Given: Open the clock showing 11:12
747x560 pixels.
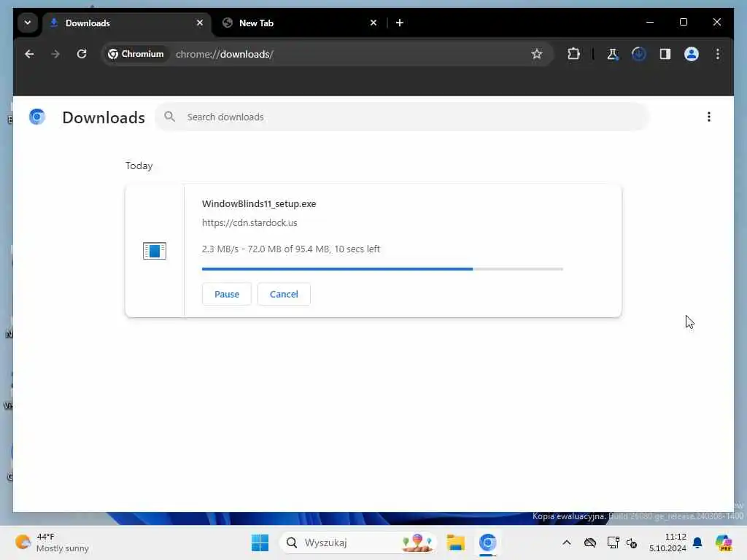Looking at the screenshot, I should [667, 542].
